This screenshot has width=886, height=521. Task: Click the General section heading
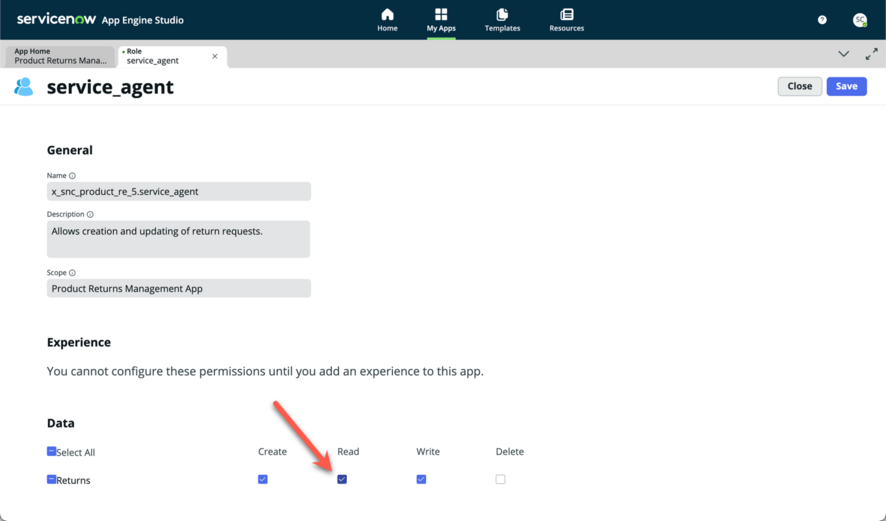pos(70,150)
